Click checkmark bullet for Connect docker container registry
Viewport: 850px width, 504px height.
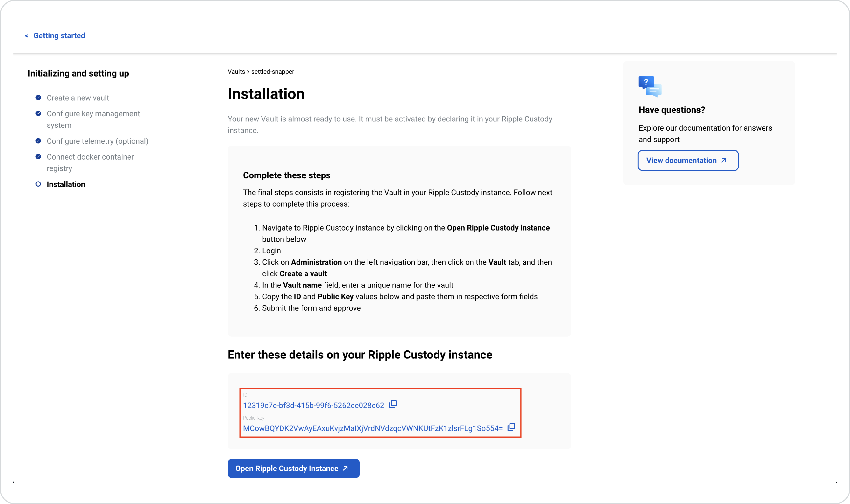pos(38,157)
